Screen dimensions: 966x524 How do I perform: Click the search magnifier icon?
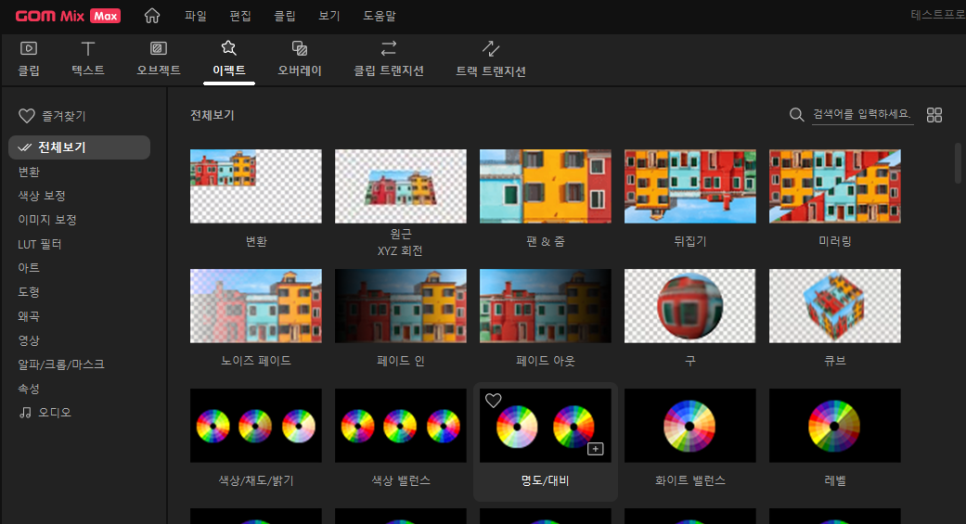click(797, 115)
